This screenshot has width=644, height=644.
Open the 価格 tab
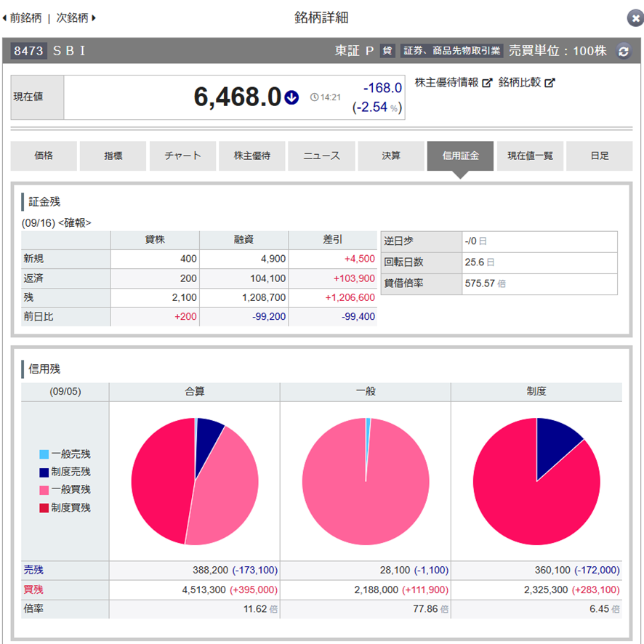pos(44,156)
